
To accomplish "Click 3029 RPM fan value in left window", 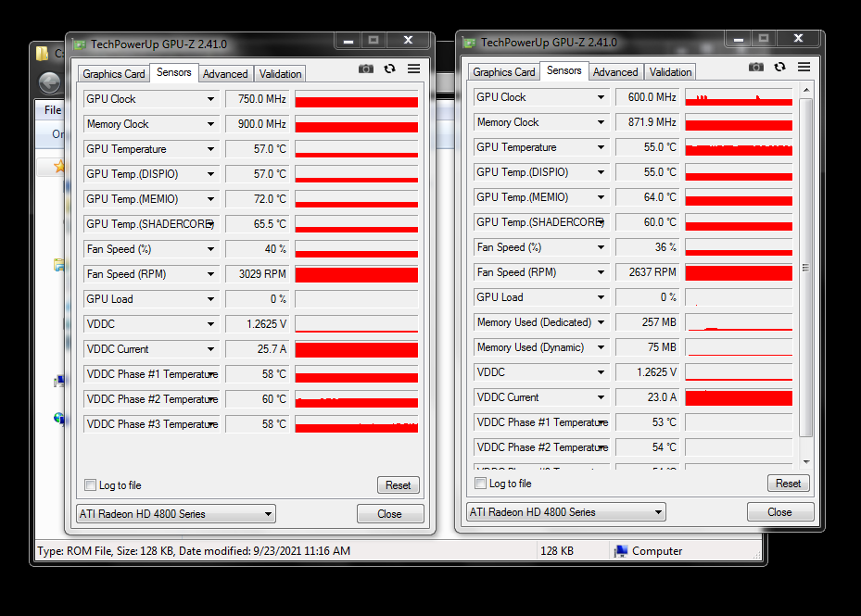I will coord(257,274).
